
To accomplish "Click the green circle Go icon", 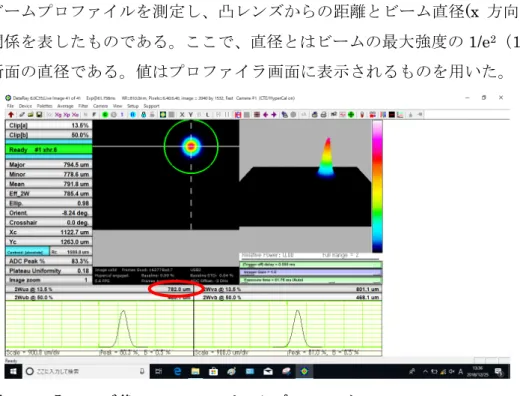I will (x=105, y=115).
